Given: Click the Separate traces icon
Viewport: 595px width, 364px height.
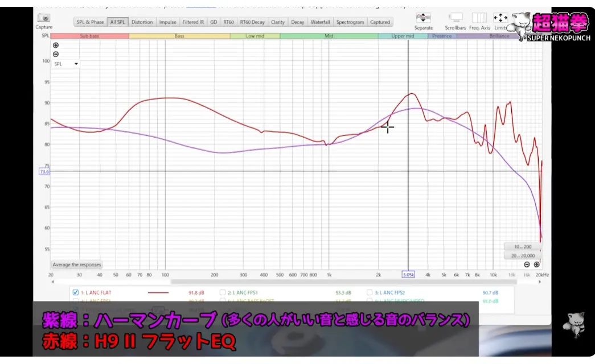Looking at the screenshot, I should click(x=423, y=18).
